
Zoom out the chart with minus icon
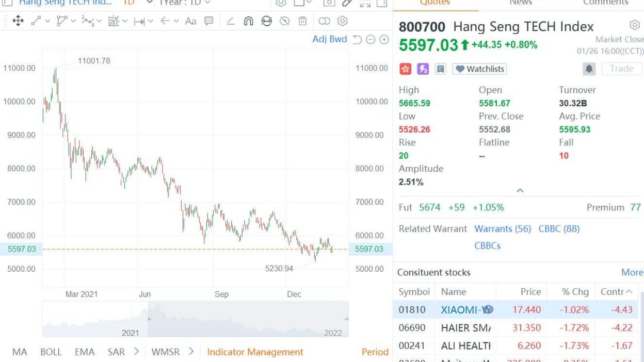click(x=371, y=39)
